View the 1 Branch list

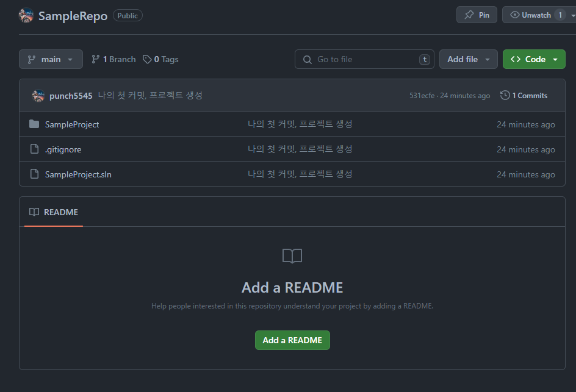pyautogui.click(x=113, y=59)
